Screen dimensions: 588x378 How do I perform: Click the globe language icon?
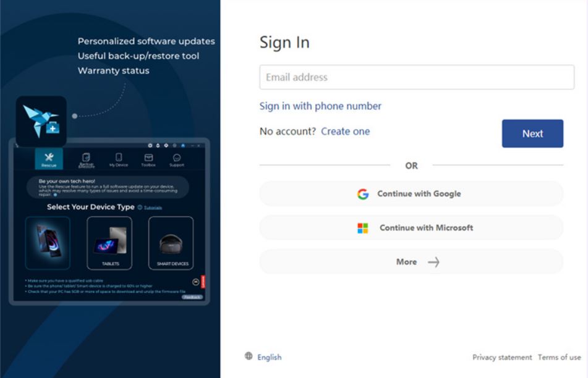tap(249, 356)
